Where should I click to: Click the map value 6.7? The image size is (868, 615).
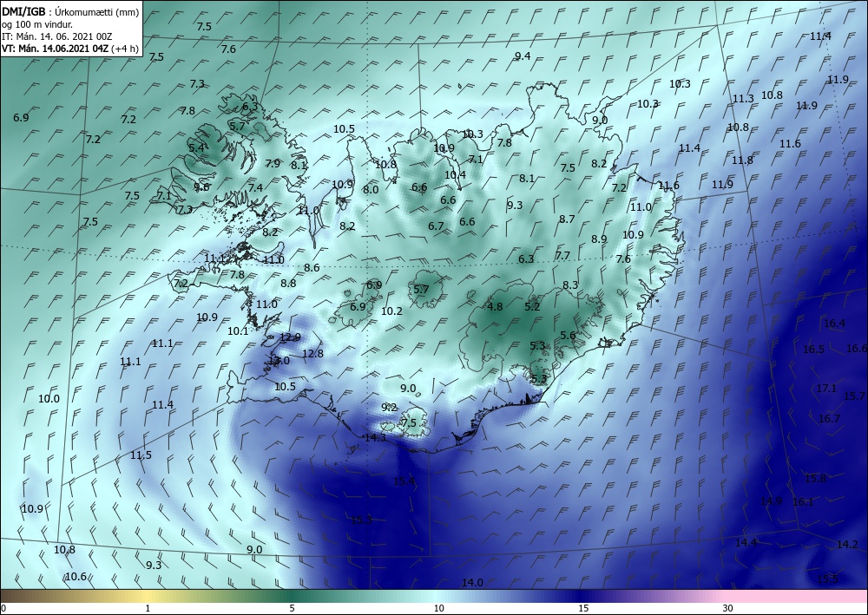[436, 226]
